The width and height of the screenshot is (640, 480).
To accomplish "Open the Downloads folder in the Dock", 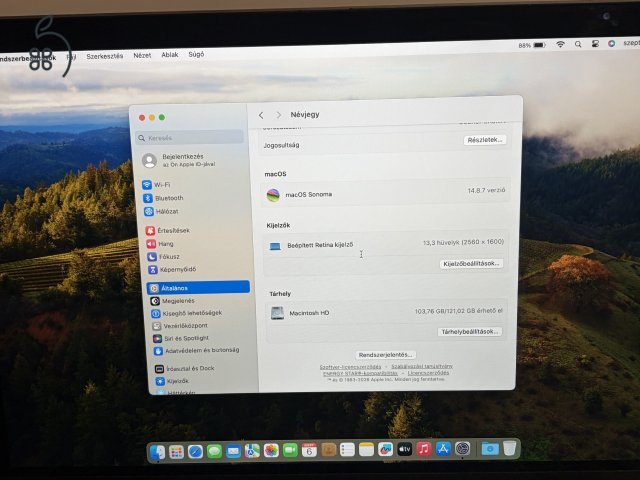I will 490,448.
